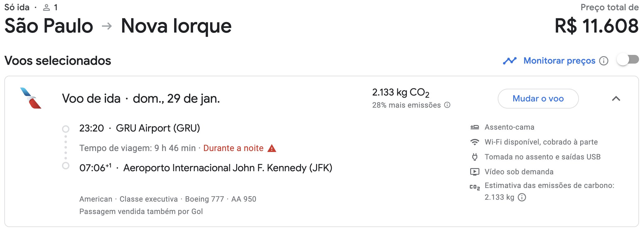The width and height of the screenshot is (644, 232).
Task: Click the passenger count person icon
Action: pos(46,7)
